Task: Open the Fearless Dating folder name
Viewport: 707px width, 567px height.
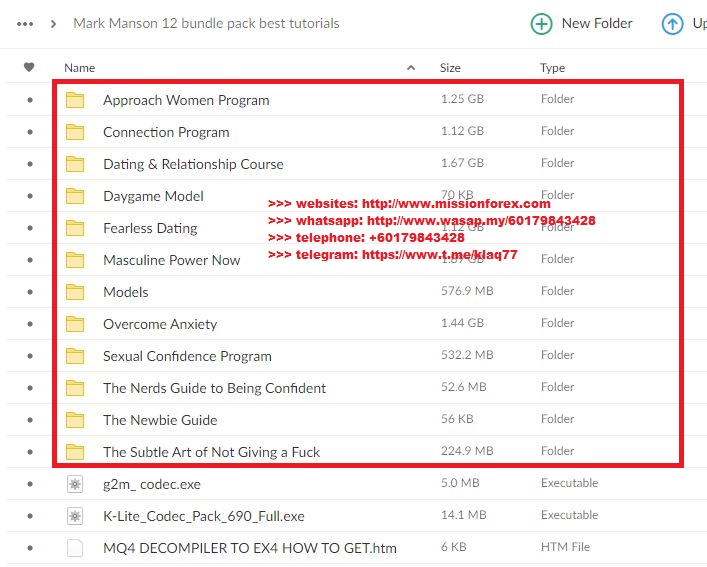Action: (x=150, y=229)
